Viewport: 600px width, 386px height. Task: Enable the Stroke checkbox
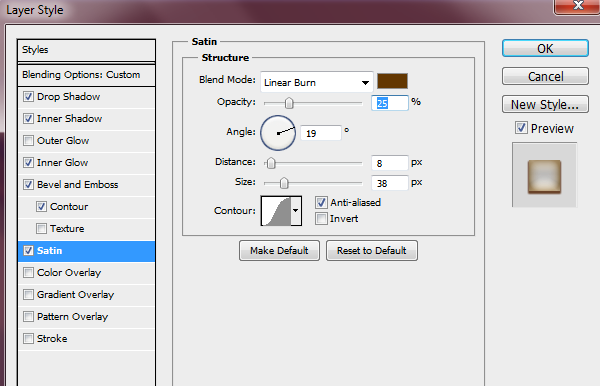(x=28, y=339)
